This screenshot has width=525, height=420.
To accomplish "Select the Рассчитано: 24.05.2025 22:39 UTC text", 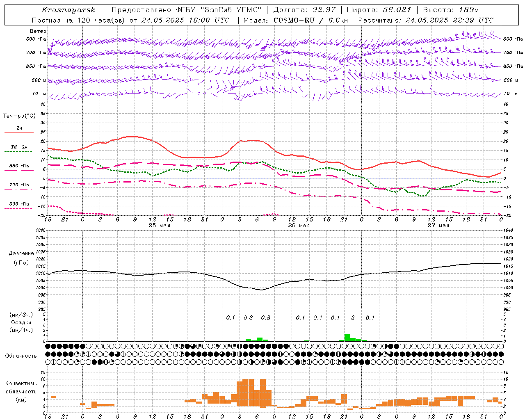I will point(426,20).
